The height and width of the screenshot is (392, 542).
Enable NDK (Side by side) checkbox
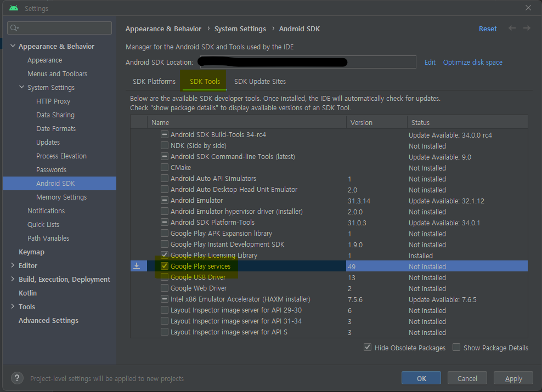tap(165, 145)
